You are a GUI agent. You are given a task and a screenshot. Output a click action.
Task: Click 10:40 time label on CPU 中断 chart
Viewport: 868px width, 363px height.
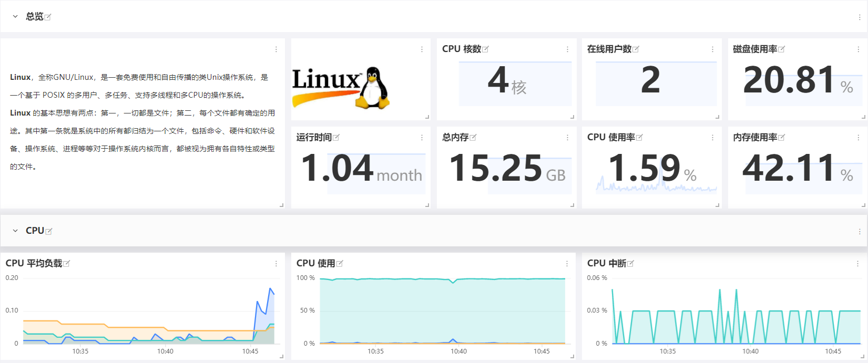750,351
